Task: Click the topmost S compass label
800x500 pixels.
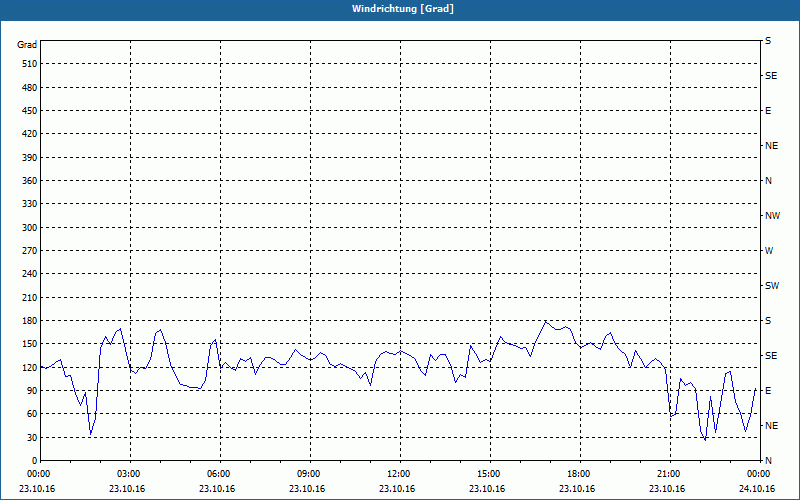Action: [x=768, y=41]
